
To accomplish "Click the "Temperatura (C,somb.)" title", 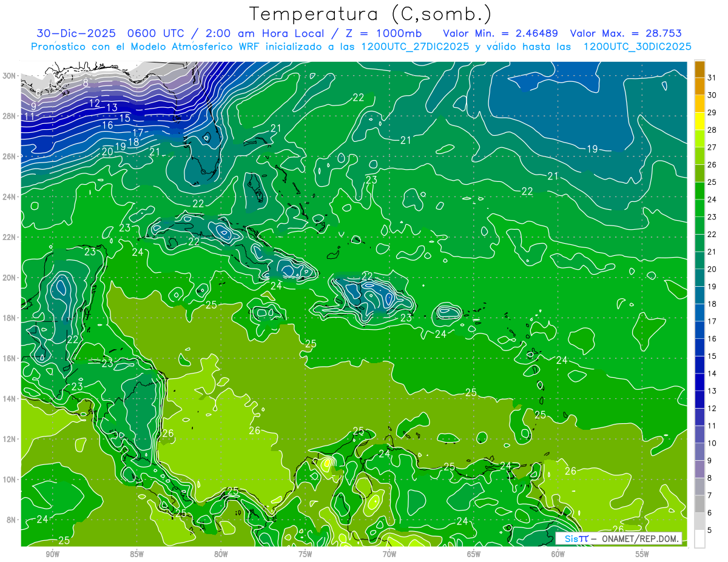I will point(371,14).
